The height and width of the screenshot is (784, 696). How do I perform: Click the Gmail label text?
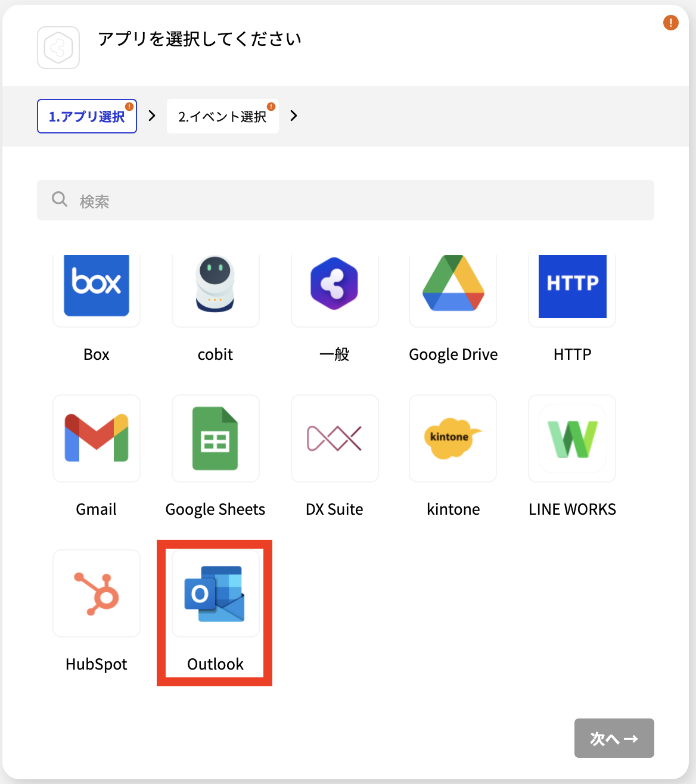(97, 509)
